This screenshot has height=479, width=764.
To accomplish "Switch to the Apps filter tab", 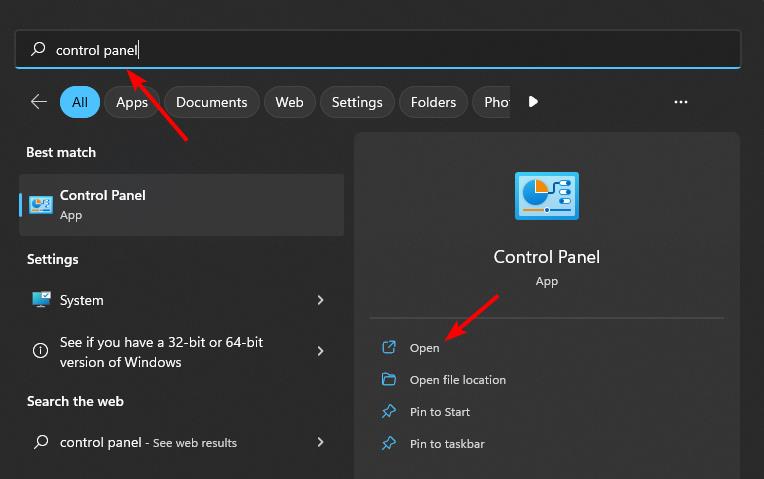I will click(x=132, y=102).
